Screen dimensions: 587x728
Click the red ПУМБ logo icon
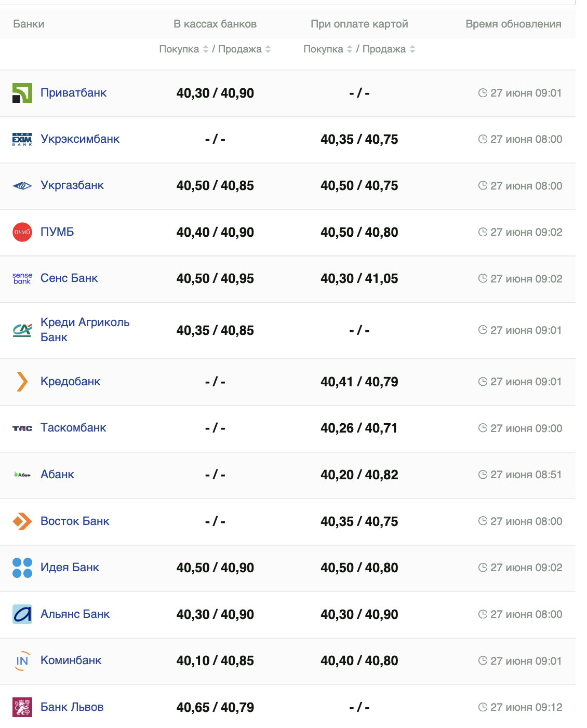22,232
